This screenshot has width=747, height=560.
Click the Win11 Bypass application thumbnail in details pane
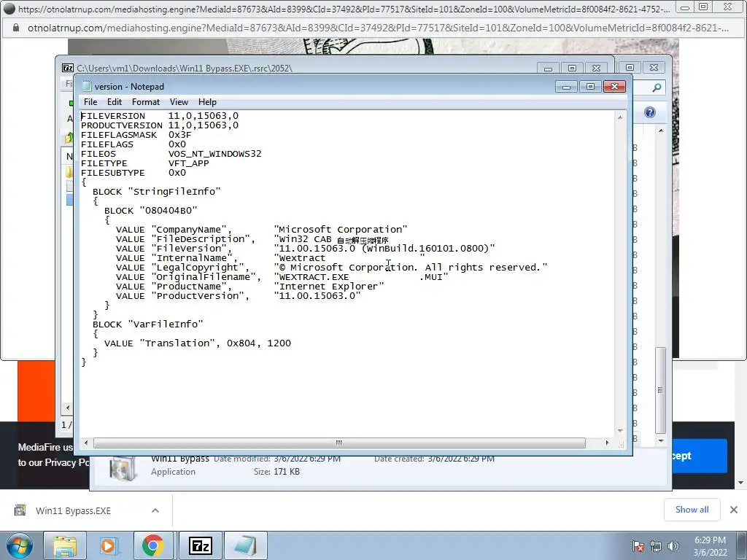(123, 469)
